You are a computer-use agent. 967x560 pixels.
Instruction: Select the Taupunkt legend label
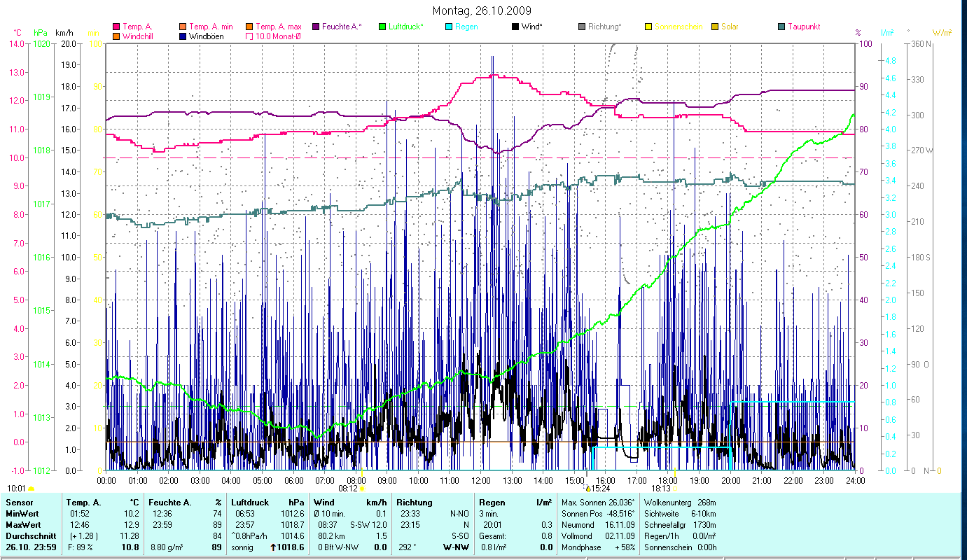click(803, 27)
